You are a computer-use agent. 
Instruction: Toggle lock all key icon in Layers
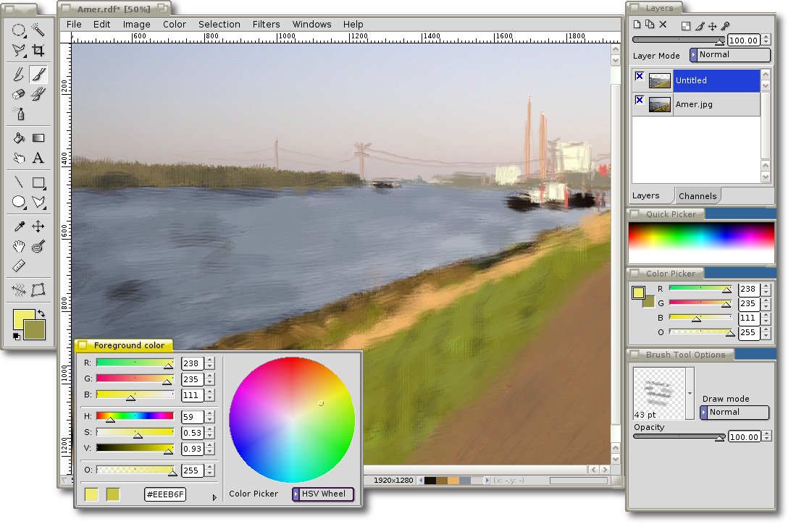725,26
